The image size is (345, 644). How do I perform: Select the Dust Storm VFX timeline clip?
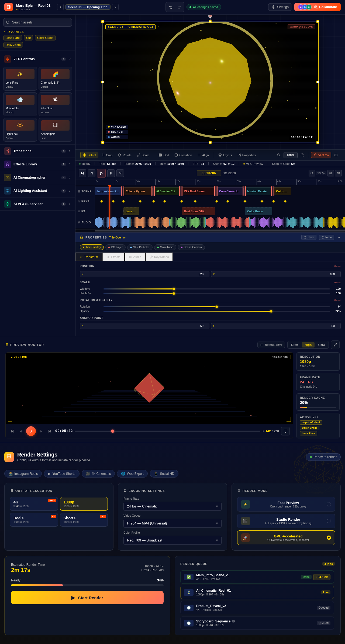click(x=198, y=211)
